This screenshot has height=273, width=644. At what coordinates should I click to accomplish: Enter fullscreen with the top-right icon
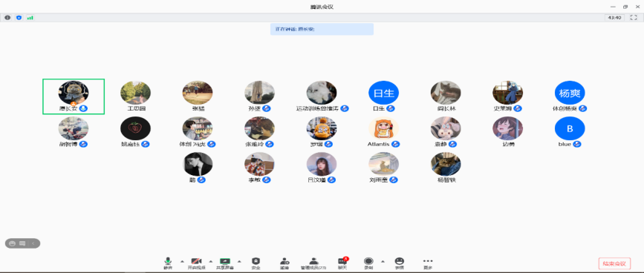point(633,18)
